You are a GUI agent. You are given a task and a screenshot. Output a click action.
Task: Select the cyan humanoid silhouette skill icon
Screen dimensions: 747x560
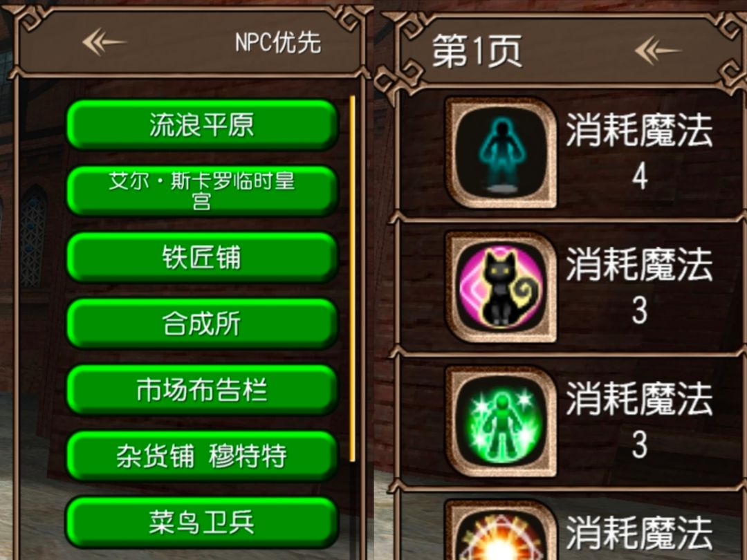pyautogui.click(x=501, y=153)
